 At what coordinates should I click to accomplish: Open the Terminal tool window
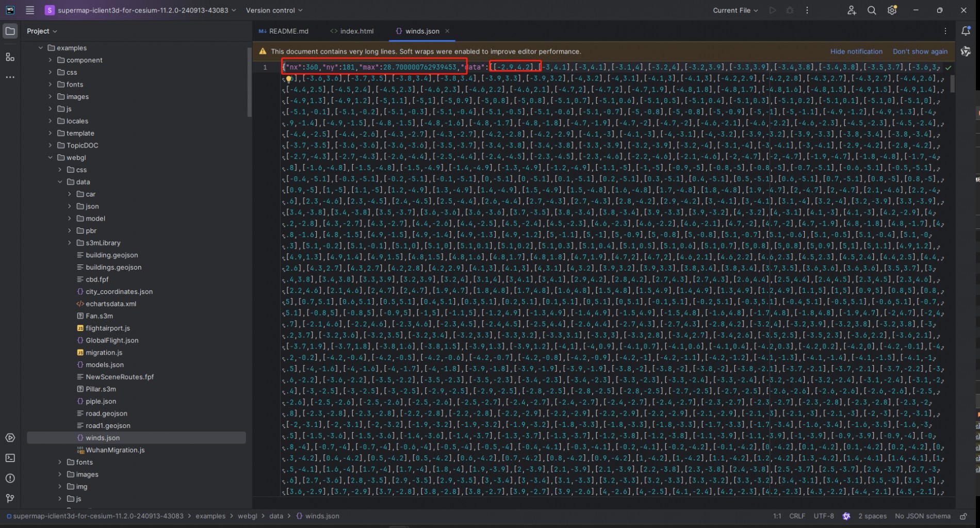[x=10, y=458]
